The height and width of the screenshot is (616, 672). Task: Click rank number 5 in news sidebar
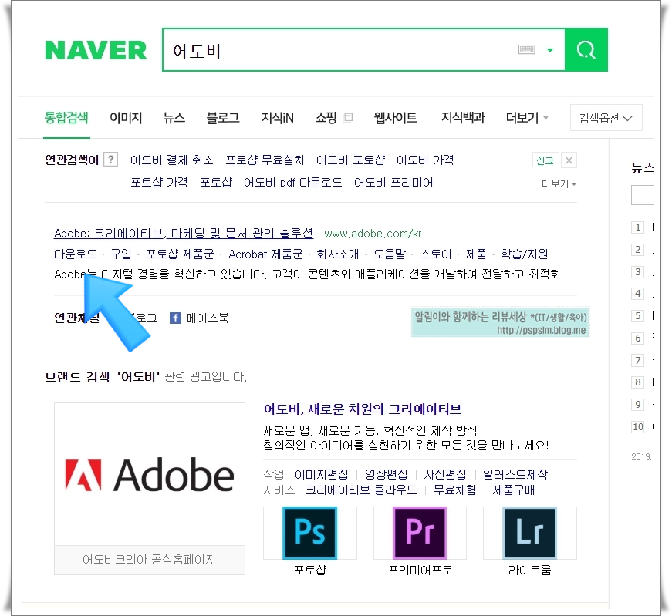(x=638, y=316)
